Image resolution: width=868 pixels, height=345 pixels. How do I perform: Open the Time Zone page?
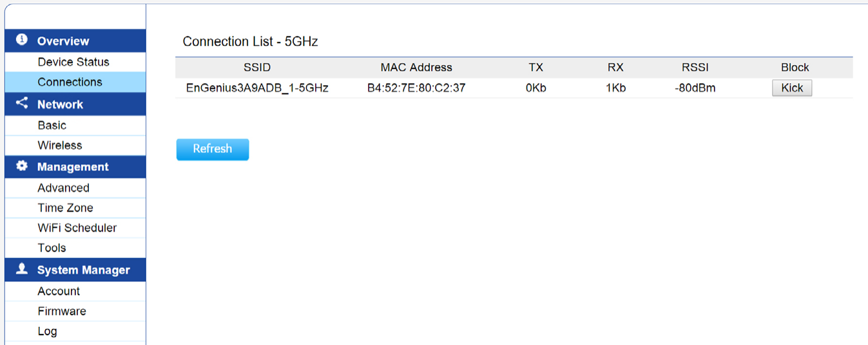(x=65, y=208)
